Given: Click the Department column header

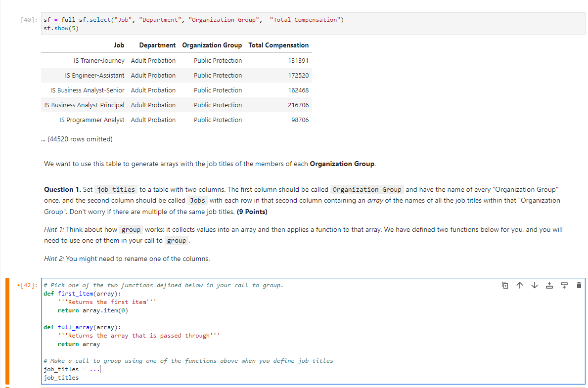Looking at the screenshot, I should click(x=157, y=45).
